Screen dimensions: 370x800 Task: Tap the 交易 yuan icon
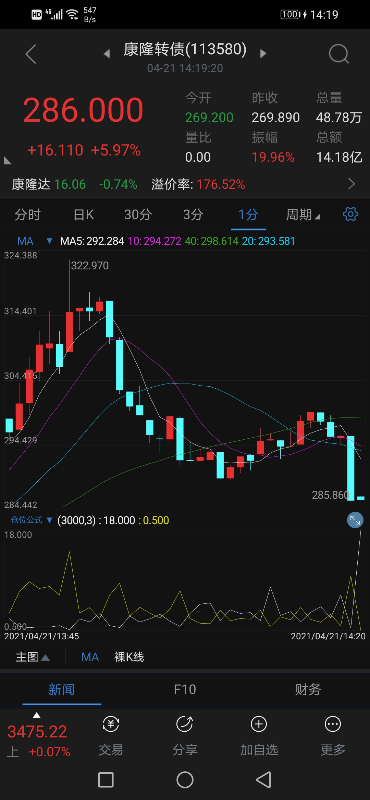pos(111,723)
